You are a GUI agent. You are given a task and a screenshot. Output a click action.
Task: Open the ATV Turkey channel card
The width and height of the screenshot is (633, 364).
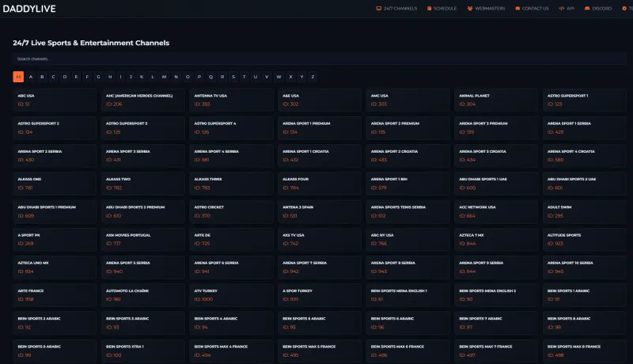coord(233,294)
